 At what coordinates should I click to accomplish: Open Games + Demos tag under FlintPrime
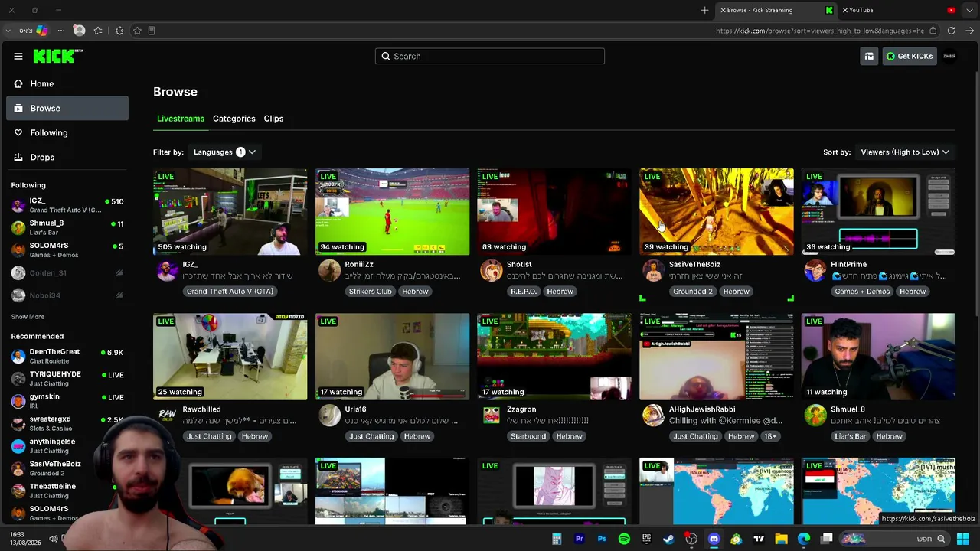click(x=862, y=292)
